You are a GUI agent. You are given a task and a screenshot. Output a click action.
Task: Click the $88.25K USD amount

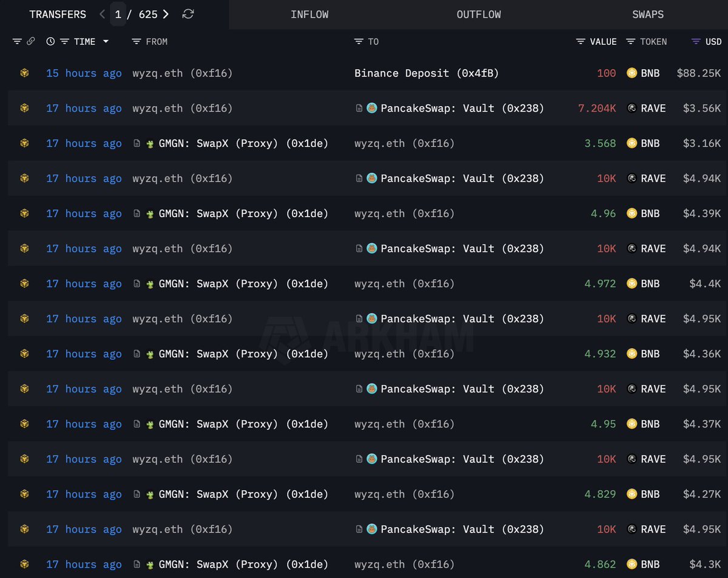[699, 73]
